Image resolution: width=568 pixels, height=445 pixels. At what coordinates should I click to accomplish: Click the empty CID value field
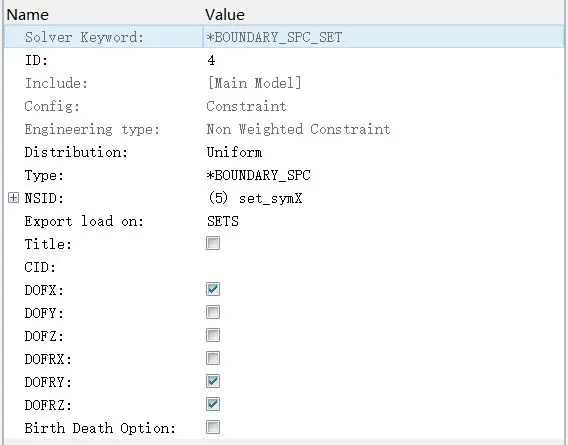(x=383, y=267)
